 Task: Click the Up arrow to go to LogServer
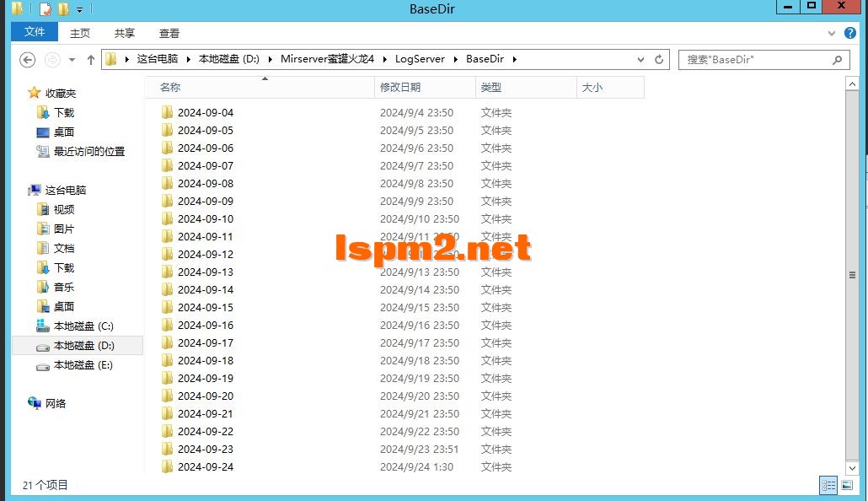click(x=91, y=59)
